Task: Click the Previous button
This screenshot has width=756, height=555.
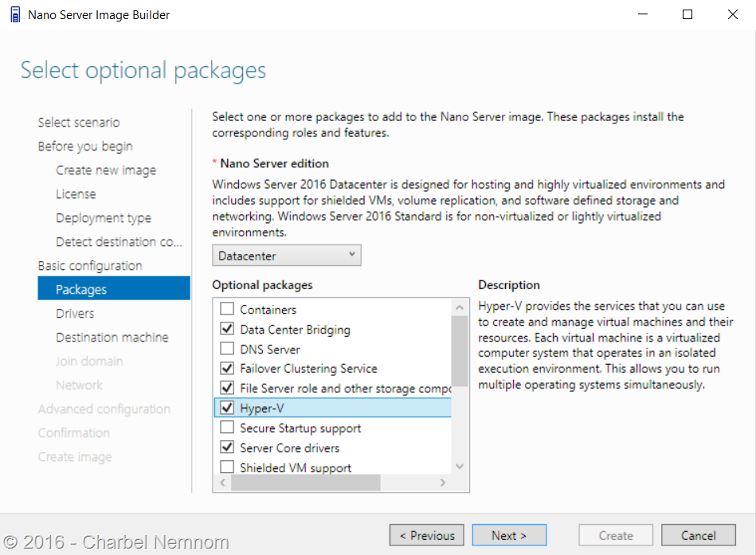Action: tap(427, 535)
